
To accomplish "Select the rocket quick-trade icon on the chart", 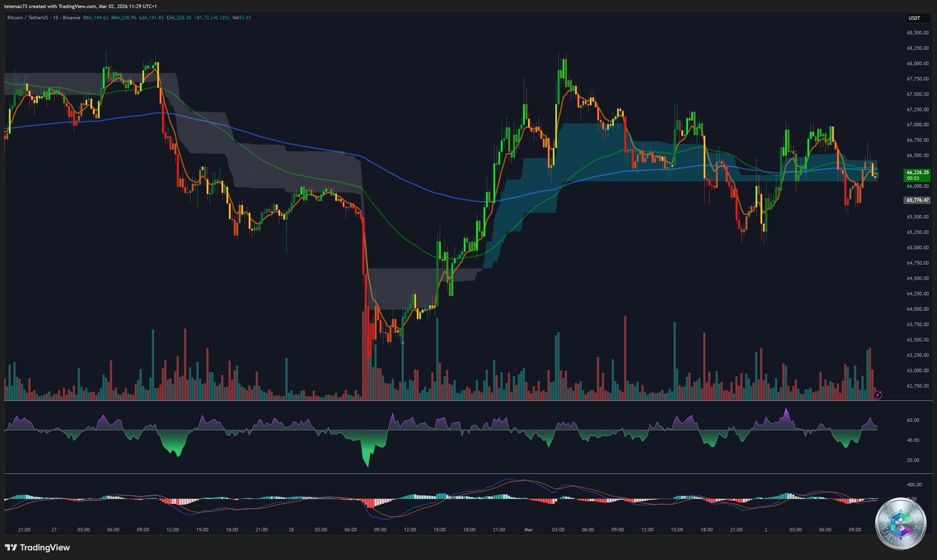I will click(878, 395).
